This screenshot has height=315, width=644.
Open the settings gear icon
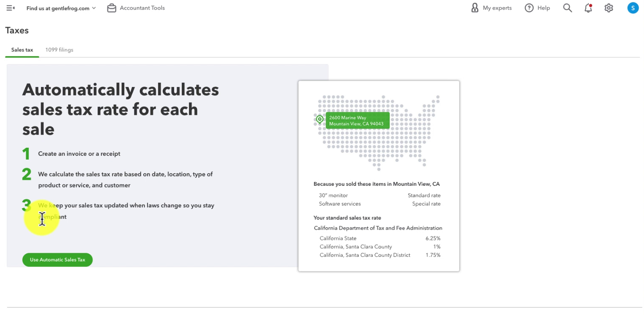[609, 8]
